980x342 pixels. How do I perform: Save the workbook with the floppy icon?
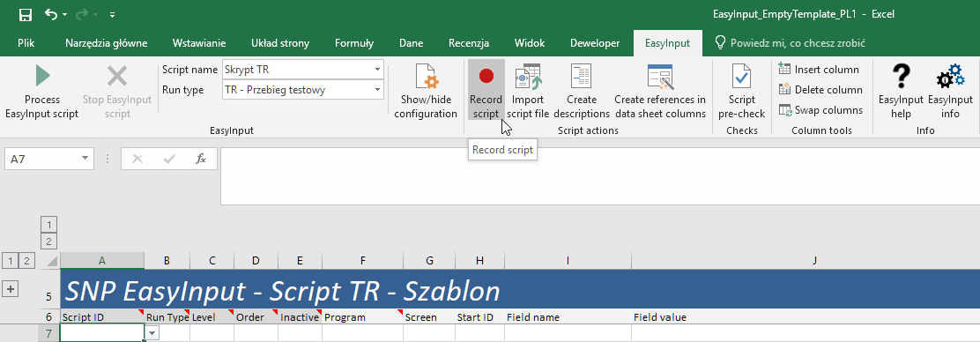click(26, 14)
